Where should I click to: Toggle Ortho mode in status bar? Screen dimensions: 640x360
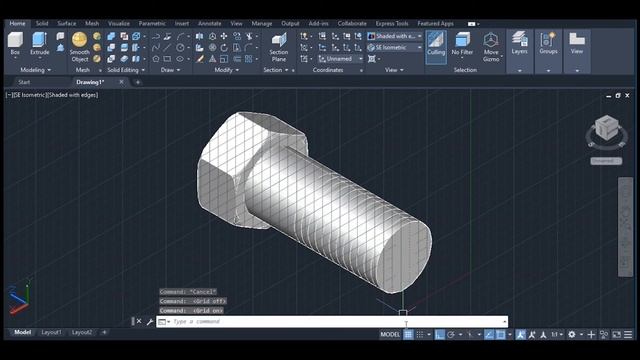[439, 335]
